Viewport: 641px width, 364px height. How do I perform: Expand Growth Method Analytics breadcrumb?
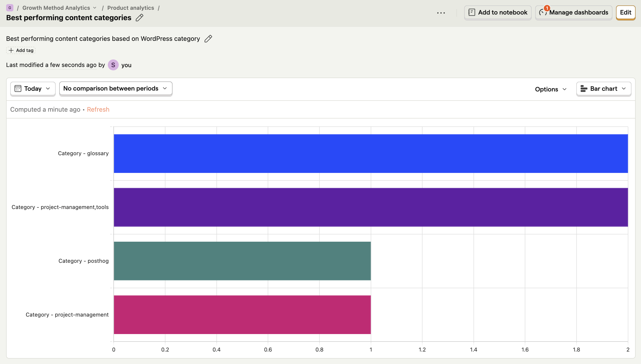point(59,8)
